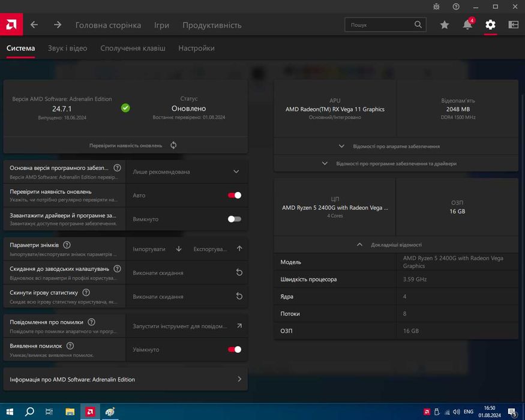This screenshot has height=420, width=525.
Task: Show help for Скинути ігрову статистику
Action: (86, 292)
